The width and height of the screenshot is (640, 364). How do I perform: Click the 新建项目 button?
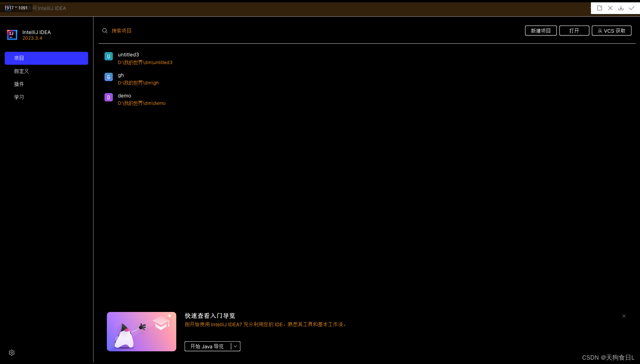[541, 31]
